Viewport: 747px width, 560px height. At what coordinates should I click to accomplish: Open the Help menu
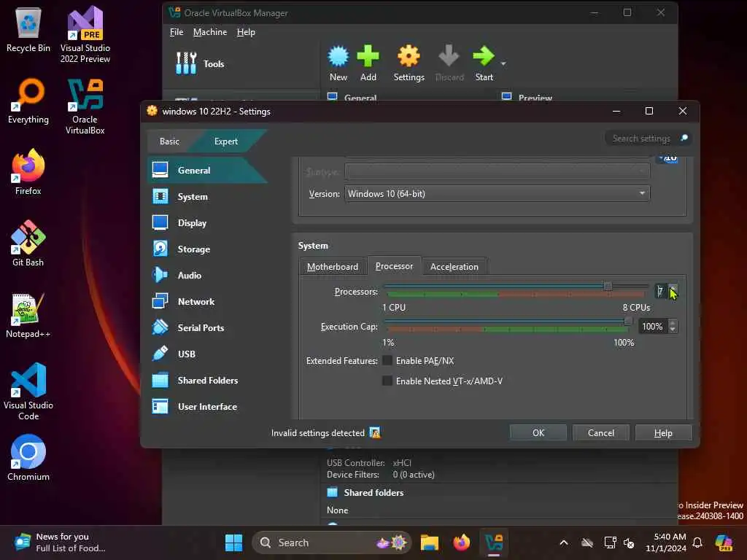point(246,32)
